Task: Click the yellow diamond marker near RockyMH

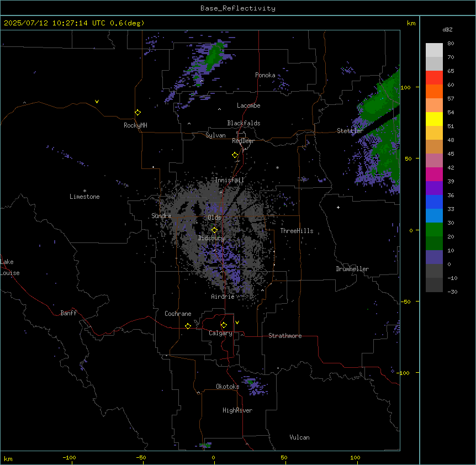Action: [138, 113]
